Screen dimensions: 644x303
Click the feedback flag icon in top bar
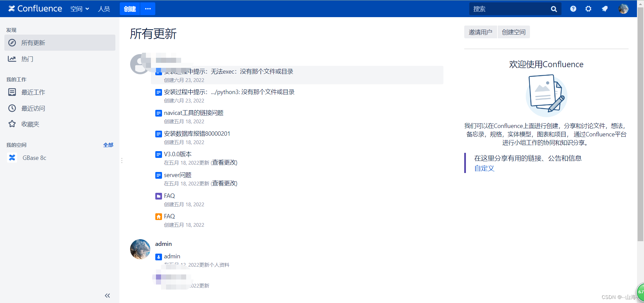click(x=604, y=9)
